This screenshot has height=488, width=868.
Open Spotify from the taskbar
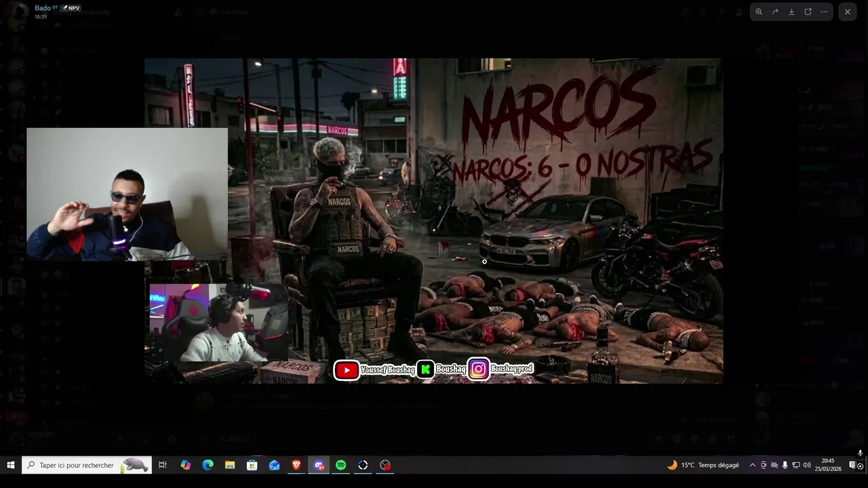[341, 465]
